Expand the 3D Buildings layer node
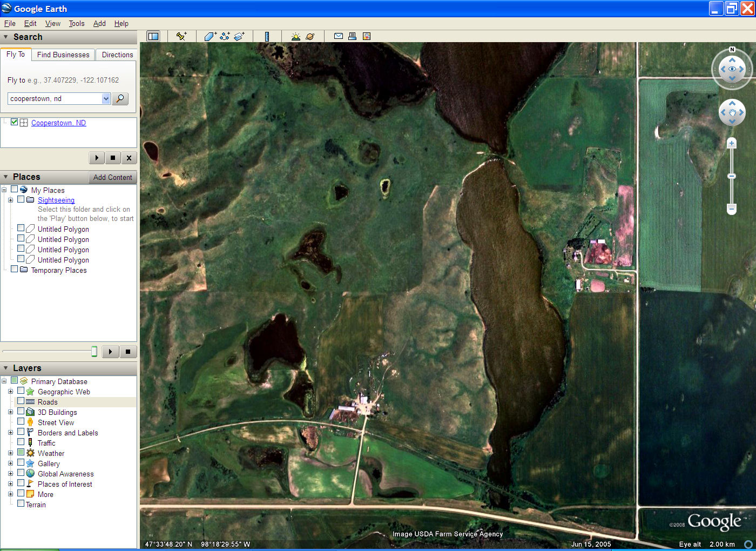The width and height of the screenshot is (756, 551). (10, 412)
